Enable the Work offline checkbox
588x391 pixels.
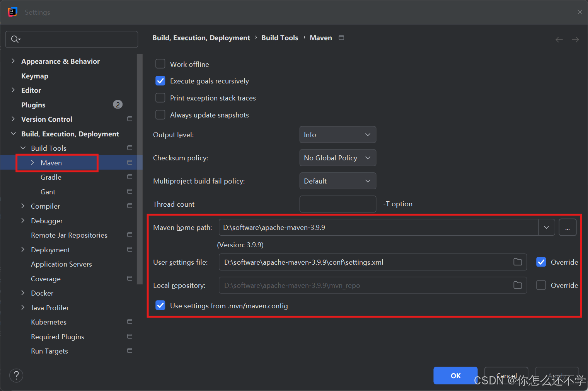(x=160, y=64)
